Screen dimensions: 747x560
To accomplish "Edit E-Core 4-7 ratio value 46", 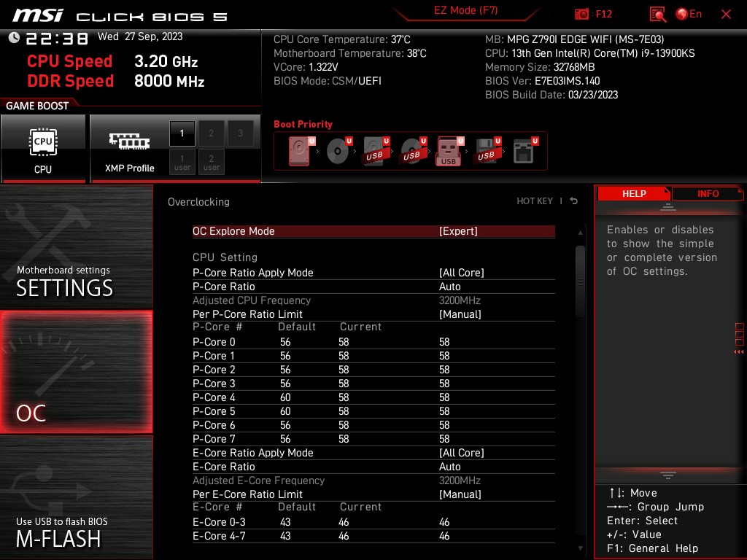I will 444,536.
